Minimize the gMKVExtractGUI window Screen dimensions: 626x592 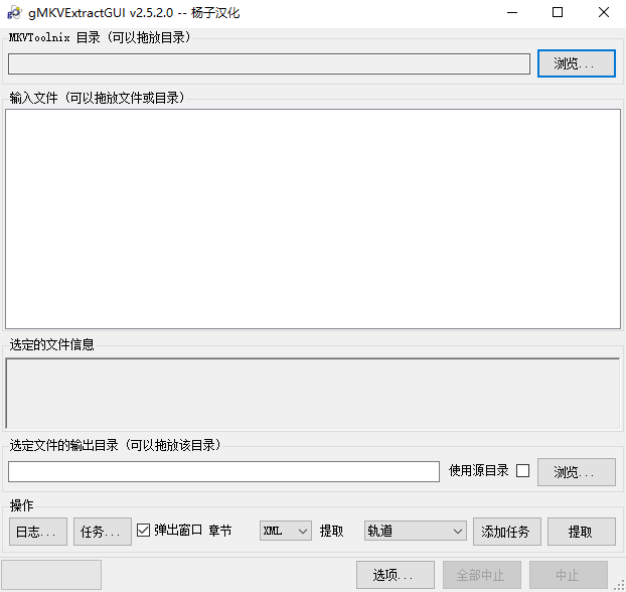pyautogui.click(x=510, y=13)
